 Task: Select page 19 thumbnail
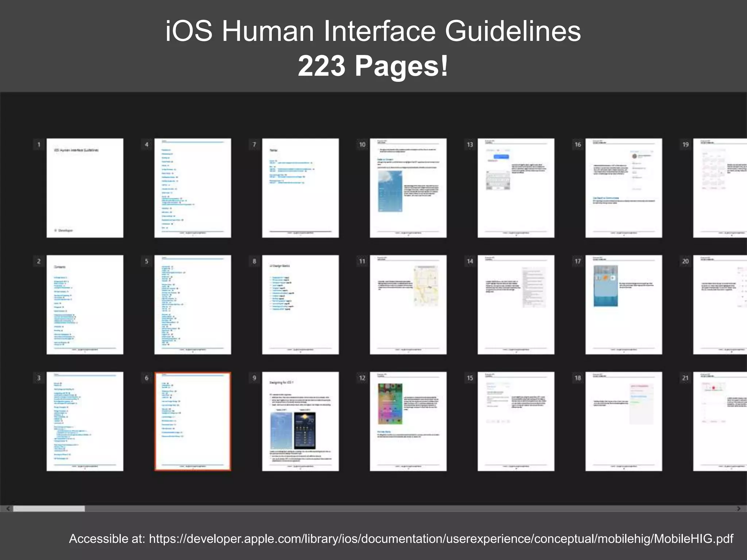720,188
